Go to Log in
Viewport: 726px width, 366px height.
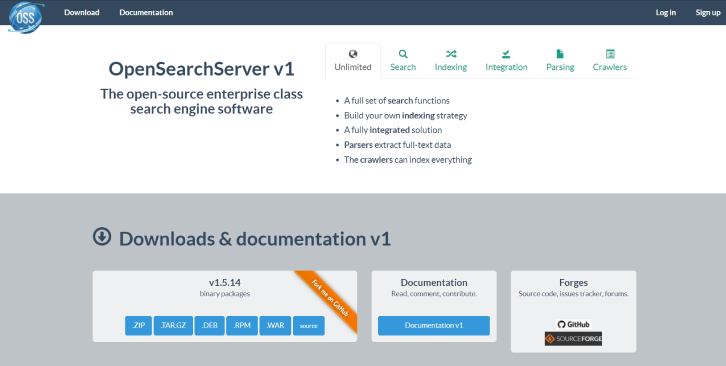coord(665,13)
